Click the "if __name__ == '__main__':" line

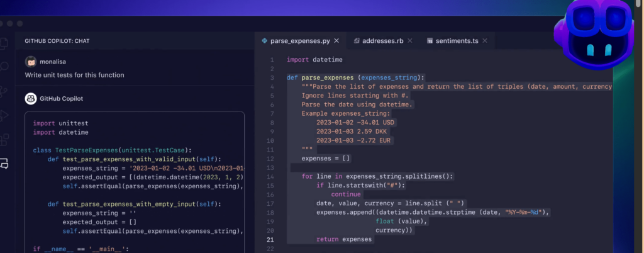pos(81,249)
